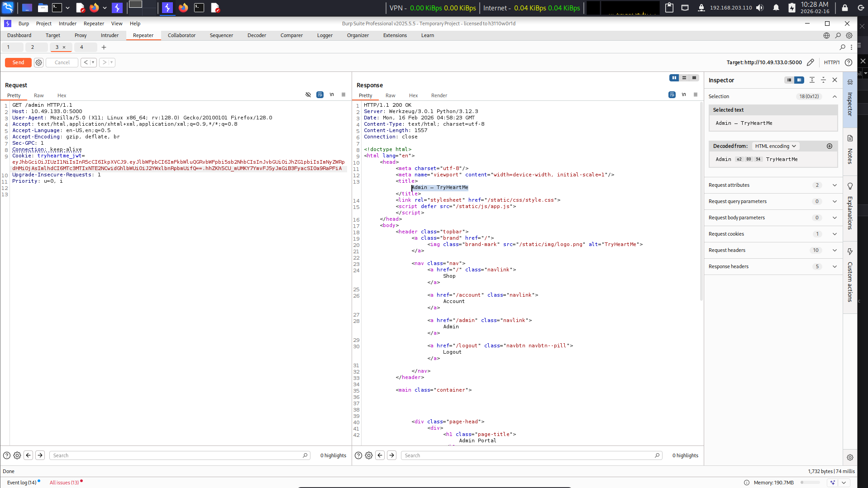Expand the Request cookies section

[773, 234]
